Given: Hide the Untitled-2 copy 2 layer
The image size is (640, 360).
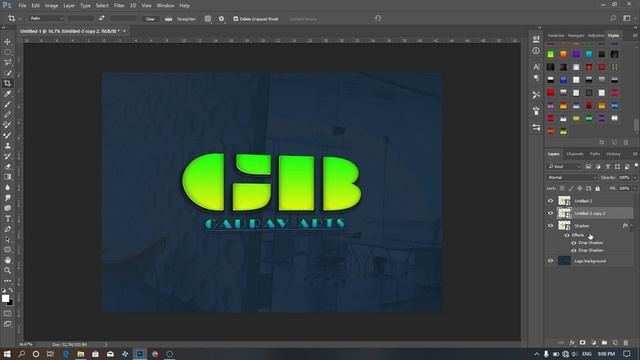Looking at the screenshot, I should 550,213.
